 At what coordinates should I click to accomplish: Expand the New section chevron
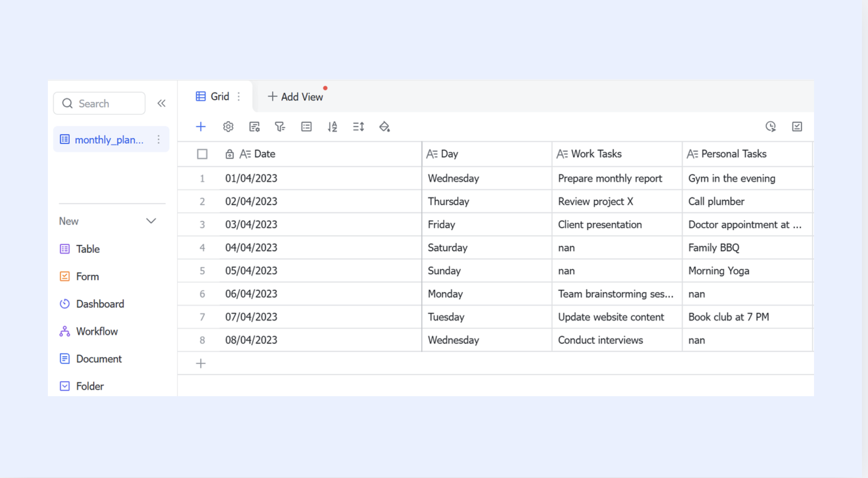coord(151,221)
